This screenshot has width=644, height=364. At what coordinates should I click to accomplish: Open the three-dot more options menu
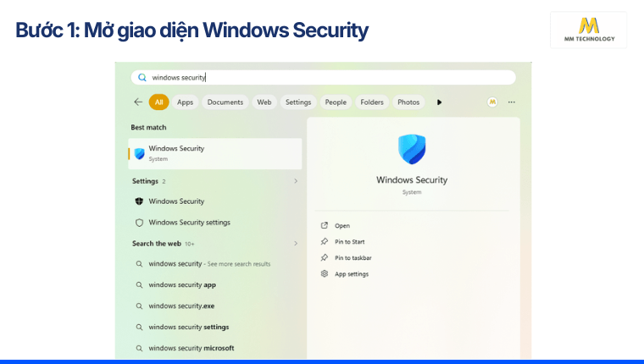pos(511,102)
